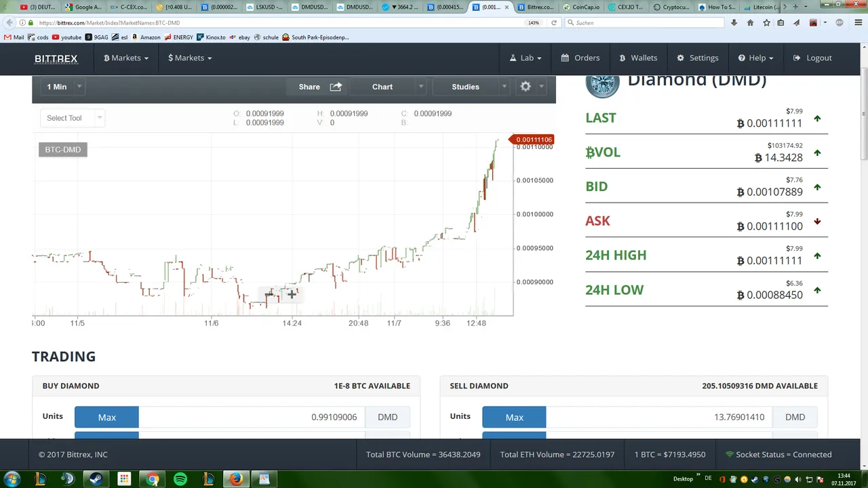Expand the Help menu
The image size is (868, 488).
[x=755, y=58]
